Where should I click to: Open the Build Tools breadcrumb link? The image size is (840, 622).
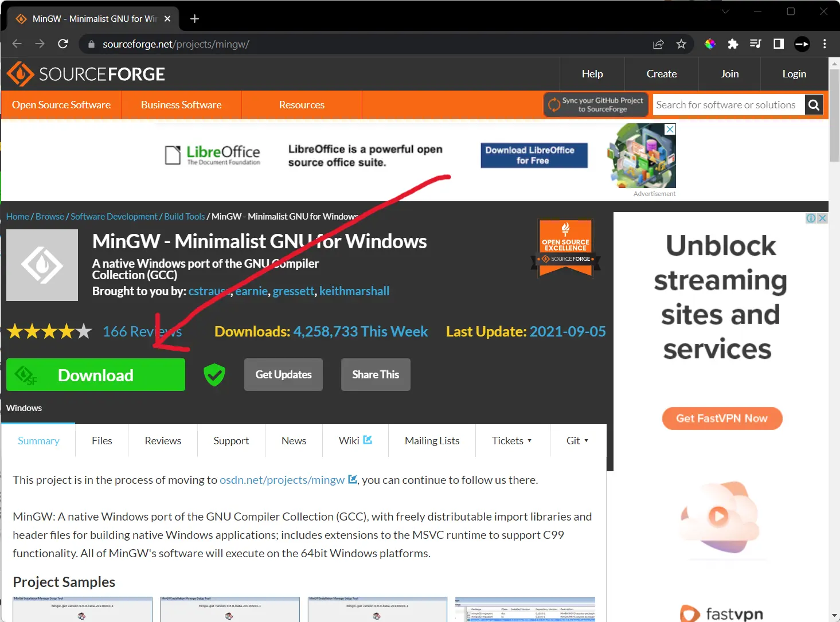click(x=185, y=217)
